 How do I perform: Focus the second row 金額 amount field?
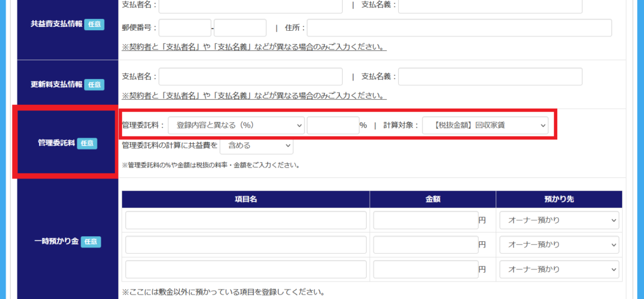pos(425,244)
